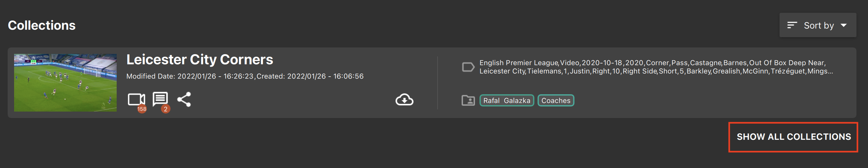Open the comments icon on the collection

coord(160,98)
